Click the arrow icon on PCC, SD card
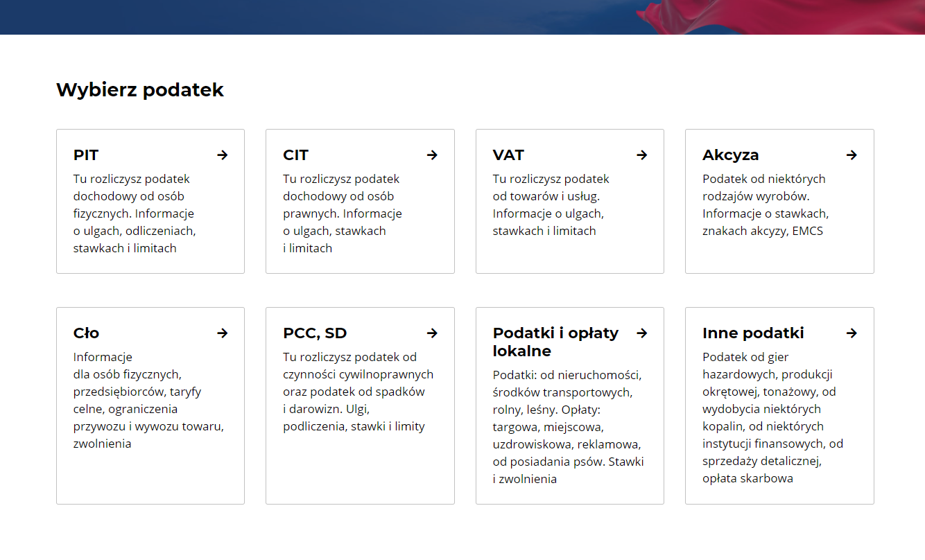Image resolution: width=925 pixels, height=560 pixels. [x=432, y=333]
